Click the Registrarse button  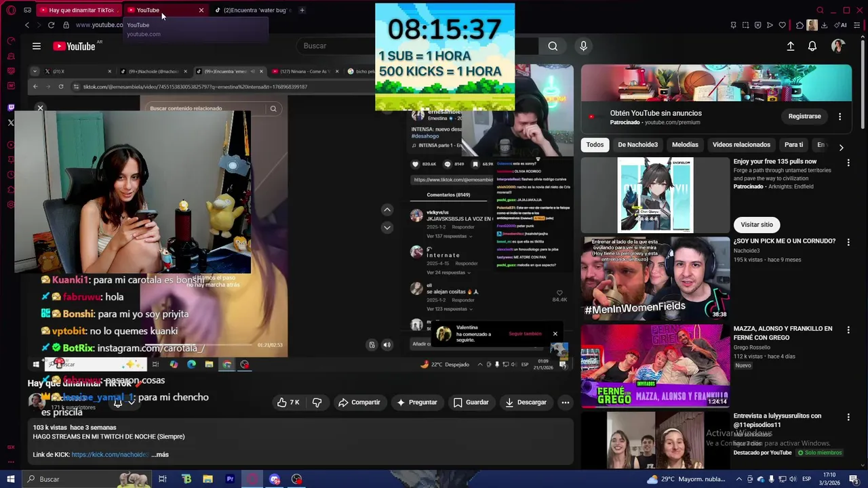[x=804, y=117]
